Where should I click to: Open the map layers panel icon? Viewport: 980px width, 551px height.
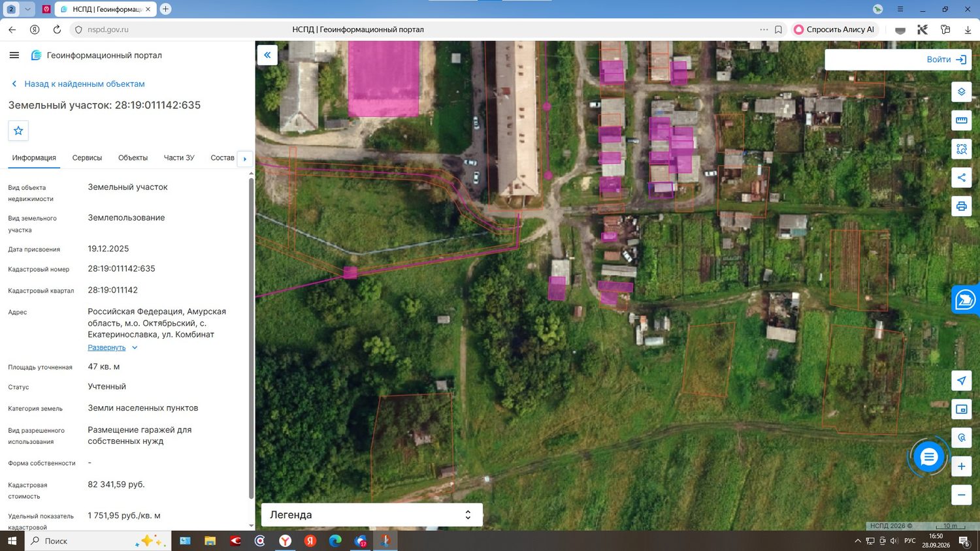coord(961,92)
